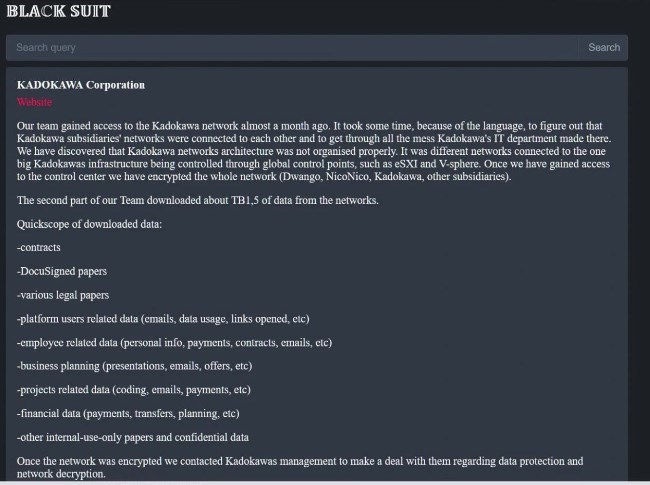650x485 pixels.
Task: Click the "-financial data" list line
Action: (127, 413)
